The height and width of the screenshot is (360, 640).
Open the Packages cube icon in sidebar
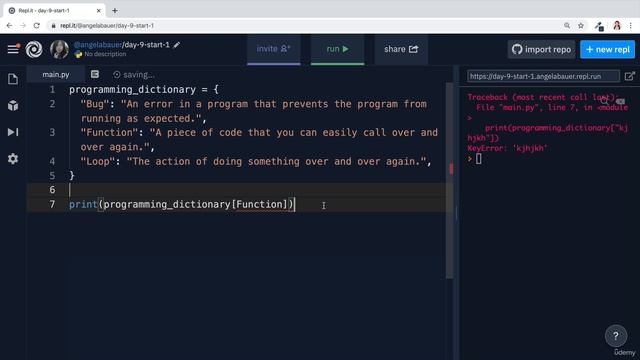[13, 105]
